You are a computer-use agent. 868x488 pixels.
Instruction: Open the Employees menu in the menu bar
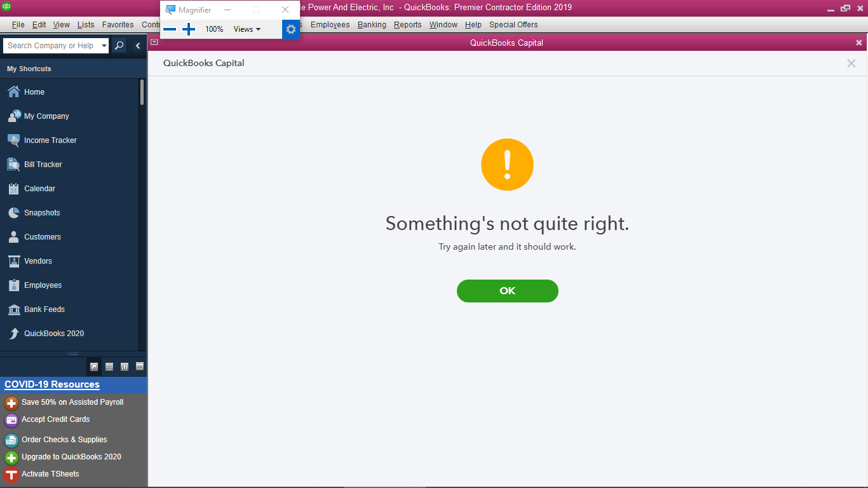point(330,25)
